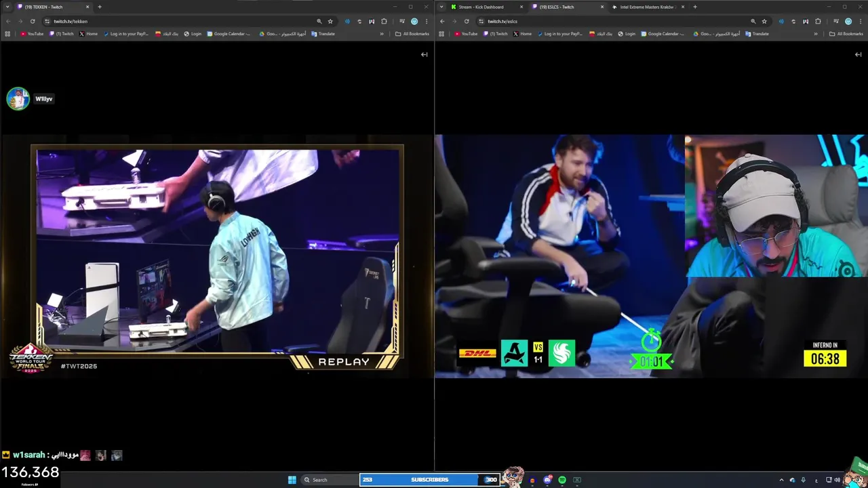Click Wlllyv channel avatar on Tekken stream
The width and height of the screenshot is (868, 488).
pyautogui.click(x=18, y=98)
